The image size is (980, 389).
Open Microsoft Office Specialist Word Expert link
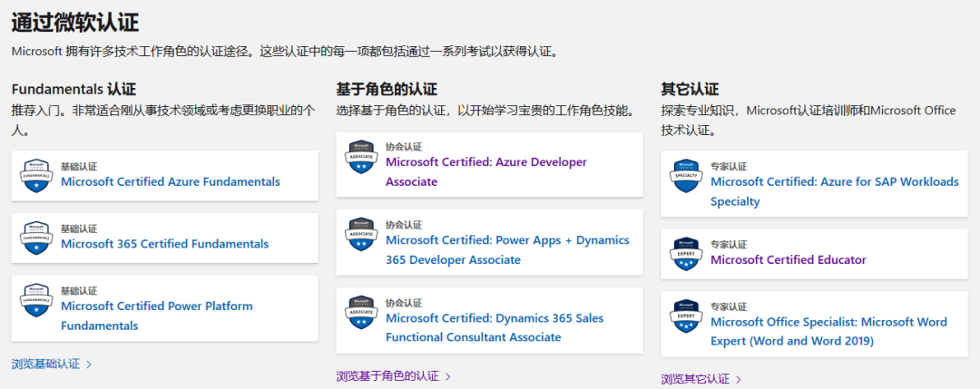(x=828, y=332)
